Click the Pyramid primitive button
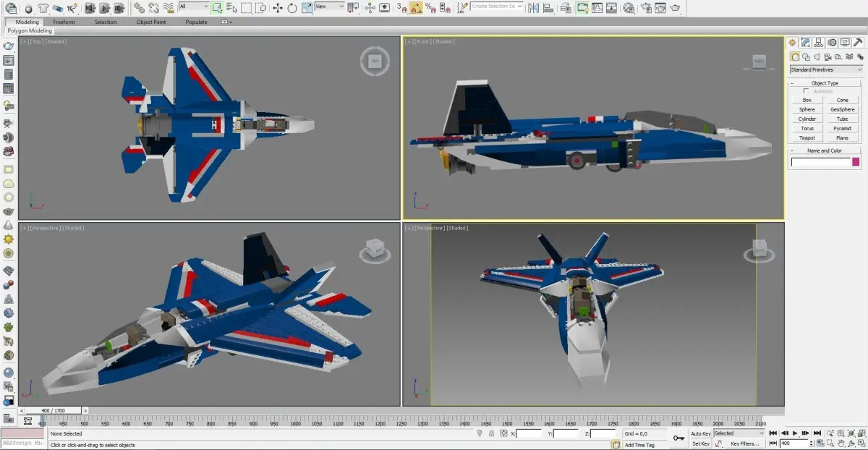The height and width of the screenshot is (450, 868). click(842, 128)
